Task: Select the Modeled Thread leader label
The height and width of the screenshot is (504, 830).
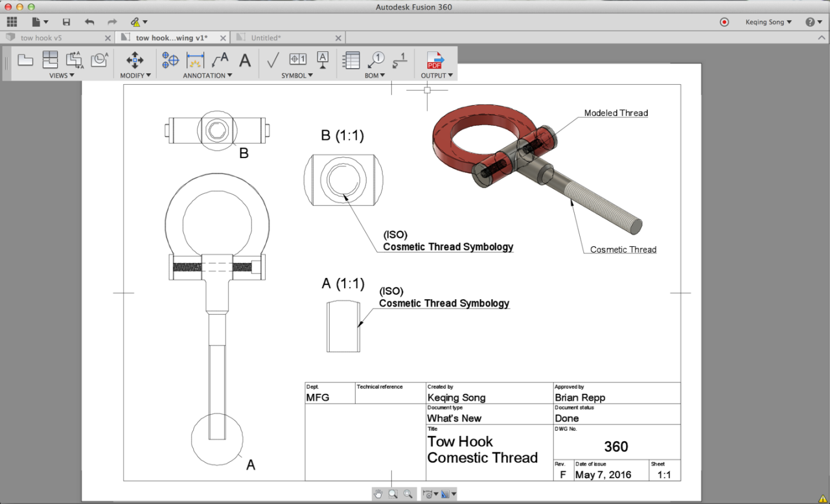Action: click(616, 113)
